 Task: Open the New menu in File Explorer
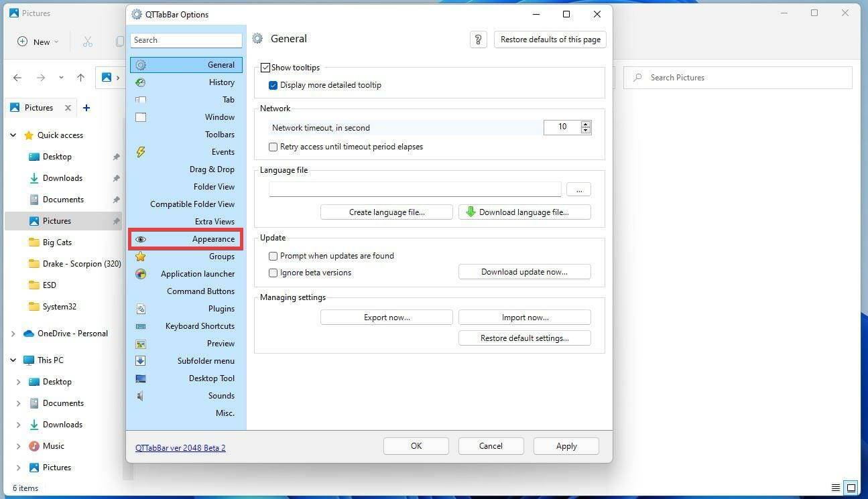37,42
